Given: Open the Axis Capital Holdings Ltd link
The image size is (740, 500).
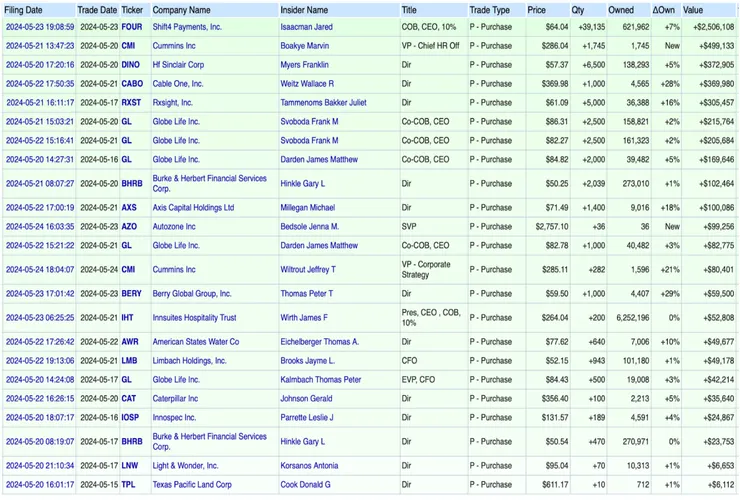Looking at the screenshot, I should (x=193, y=208).
